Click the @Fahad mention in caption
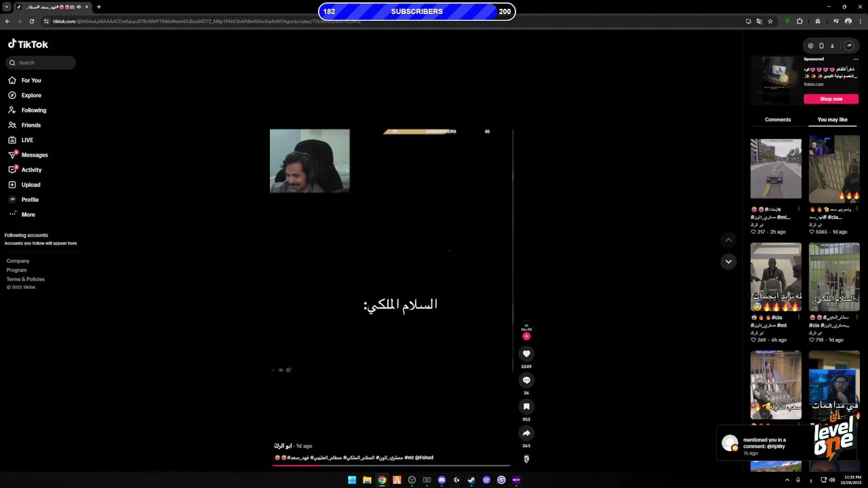 [424, 457]
